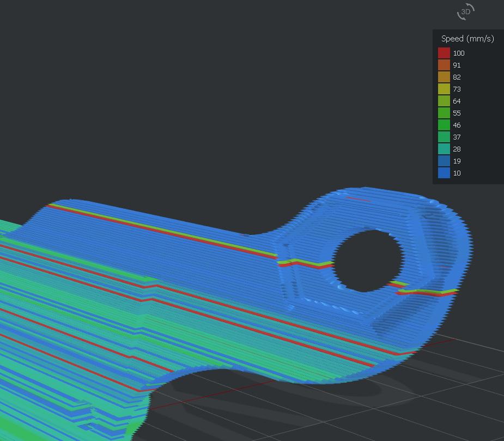The height and width of the screenshot is (441, 504).
Task: Click the 3D view rotate icon
Action: click(x=466, y=11)
